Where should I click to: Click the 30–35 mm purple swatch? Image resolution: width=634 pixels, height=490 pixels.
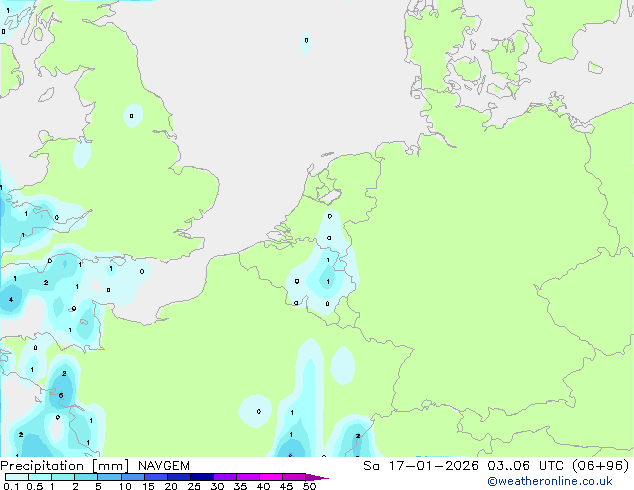[225, 477]
